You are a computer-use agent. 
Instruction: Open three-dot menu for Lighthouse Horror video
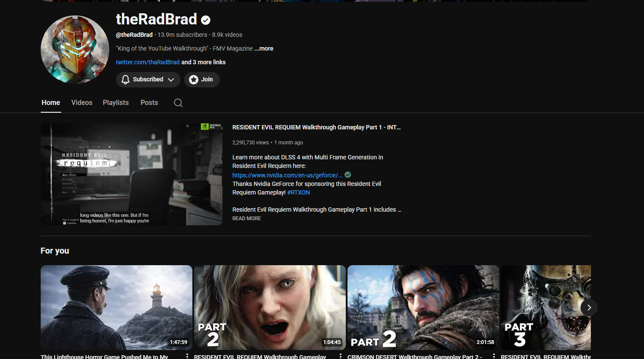187,356
